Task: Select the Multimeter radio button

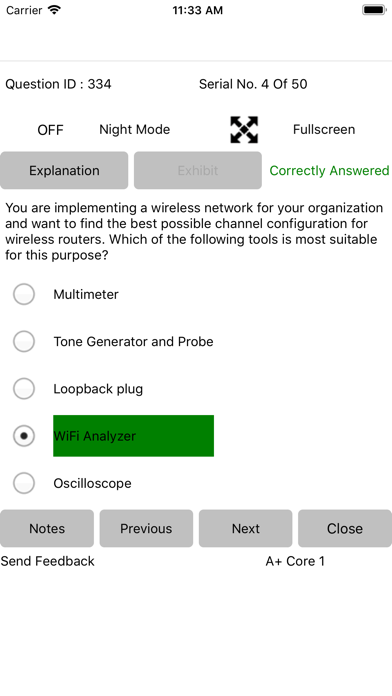Action: [x=24, y=294]
